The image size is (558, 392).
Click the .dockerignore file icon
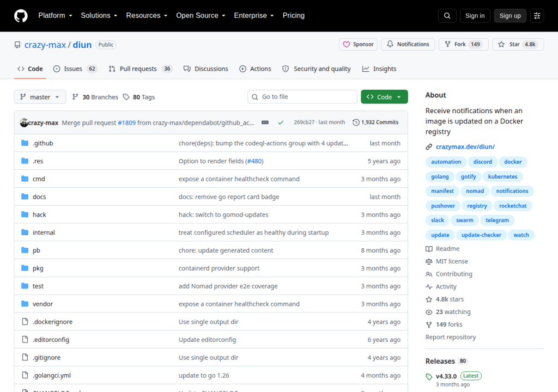point(25,322)
